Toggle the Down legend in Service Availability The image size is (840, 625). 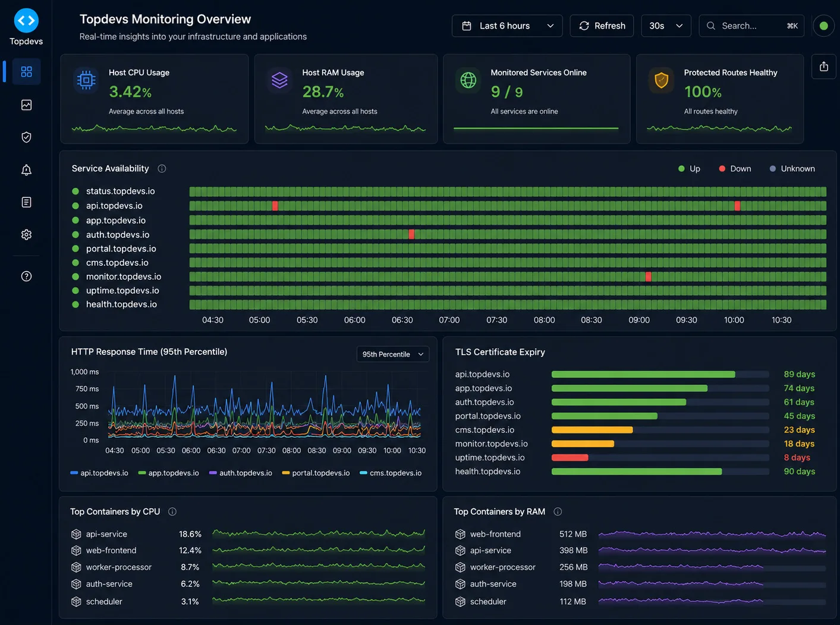click(735, 169)
